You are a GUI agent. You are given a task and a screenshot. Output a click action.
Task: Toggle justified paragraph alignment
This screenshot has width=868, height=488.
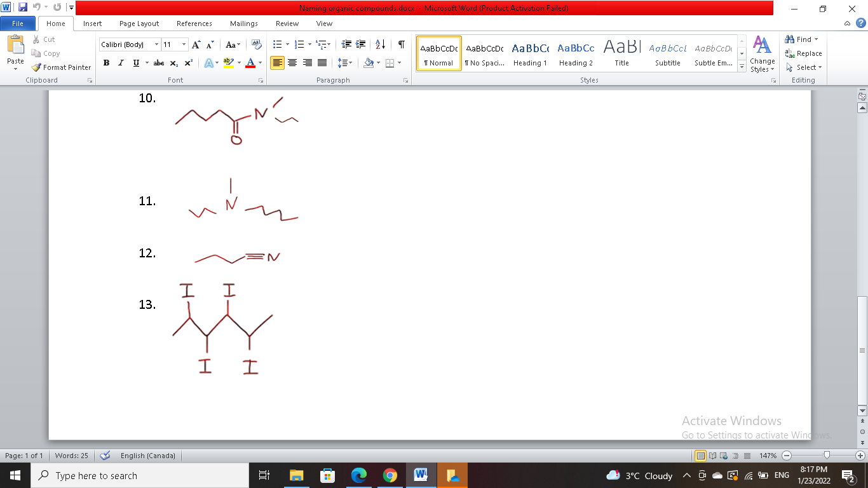(x=321, y=63)
